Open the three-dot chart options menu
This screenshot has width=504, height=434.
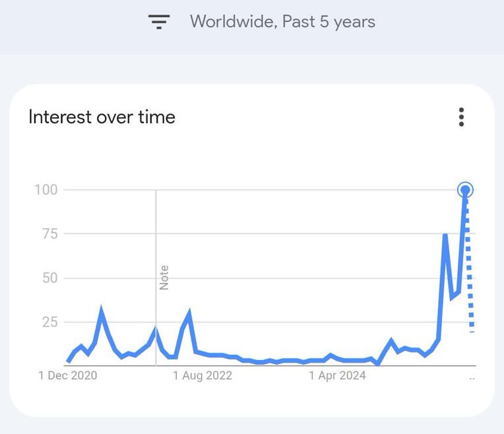pos(461,117)
